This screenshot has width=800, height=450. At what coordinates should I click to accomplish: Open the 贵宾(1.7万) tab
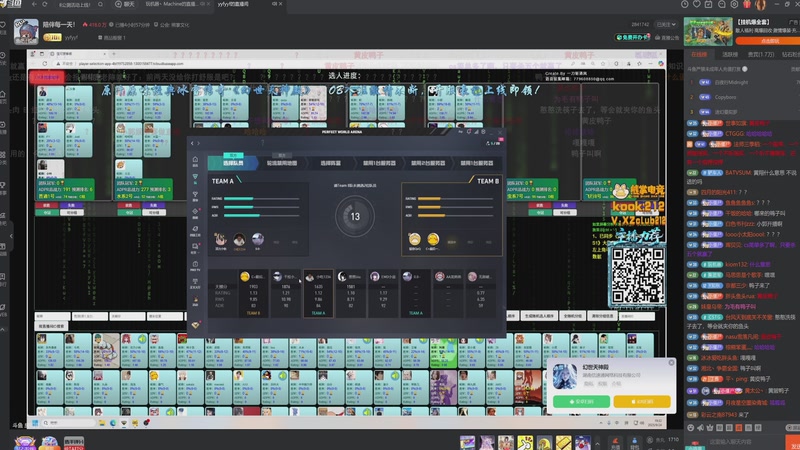coord(761,54)
